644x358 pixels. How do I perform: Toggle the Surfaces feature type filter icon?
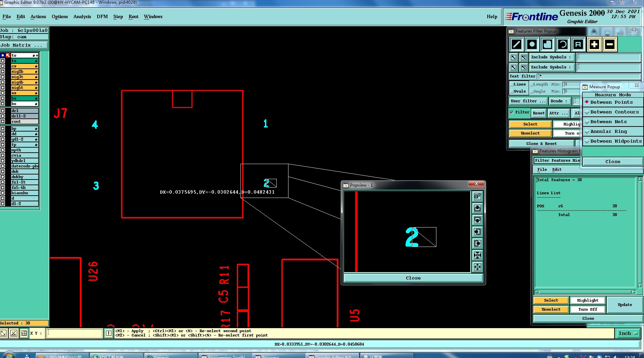547,44
